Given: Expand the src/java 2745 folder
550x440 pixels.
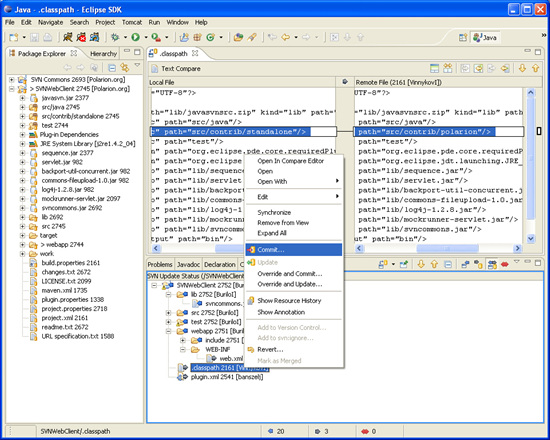Looking at the screenshot, I should tap(22, 107).
